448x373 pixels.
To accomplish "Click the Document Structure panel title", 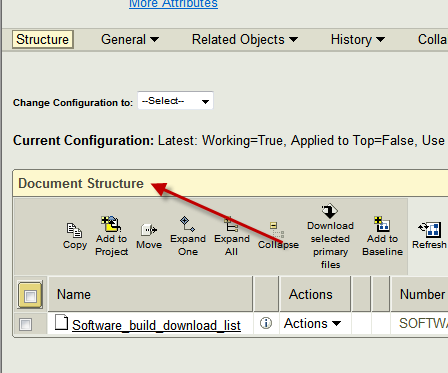I will (x=81, y=183).
